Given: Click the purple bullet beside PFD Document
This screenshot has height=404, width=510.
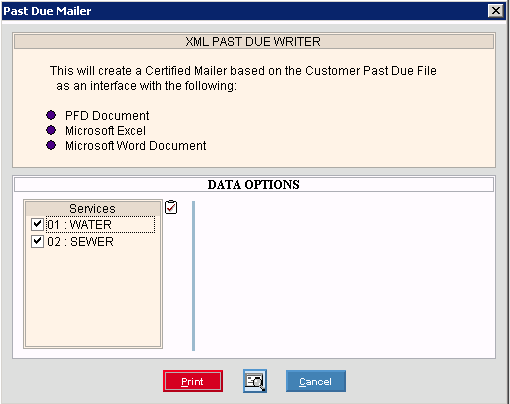Looking at the screenshot, I should [x=51, y=115].
